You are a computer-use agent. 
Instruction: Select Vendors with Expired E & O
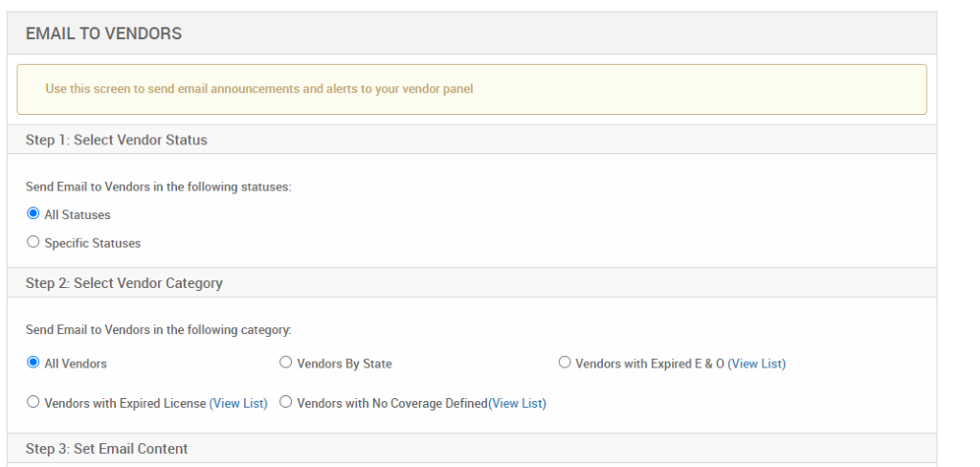click(x=565, y=363)
